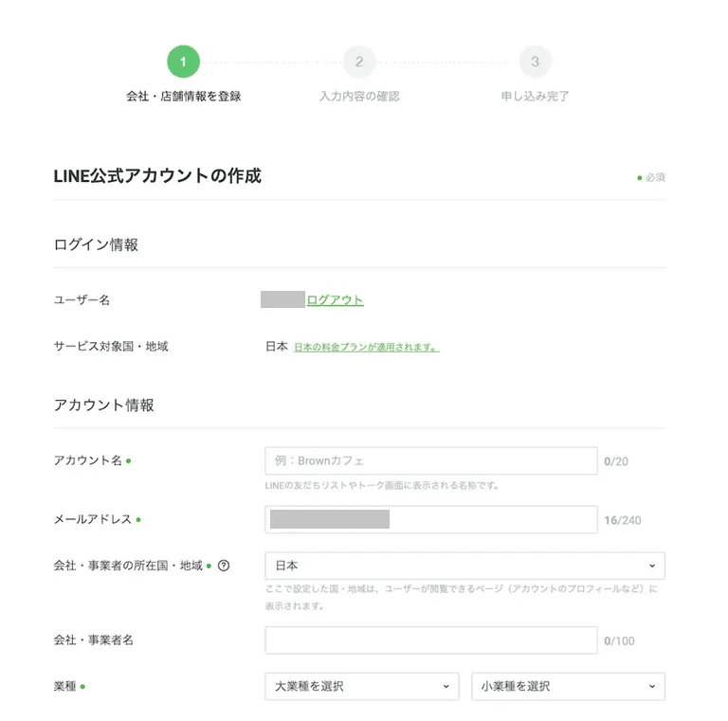Select the 会社・店舗情報を登録 step label
Screen dimensions: 728x721
(x=183, y=96)
